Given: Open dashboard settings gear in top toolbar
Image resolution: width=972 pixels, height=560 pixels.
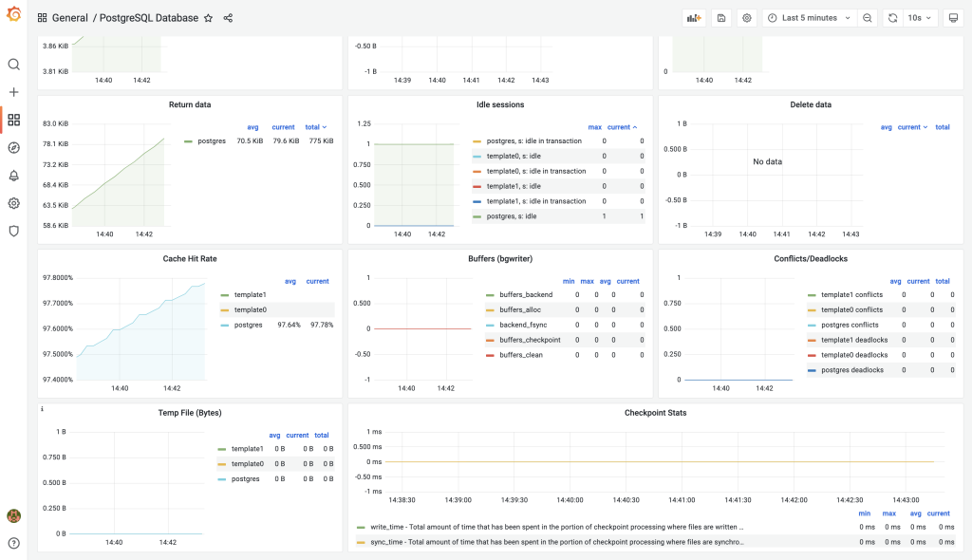Looking at the screenshot, I should click(x=746, y=17).
